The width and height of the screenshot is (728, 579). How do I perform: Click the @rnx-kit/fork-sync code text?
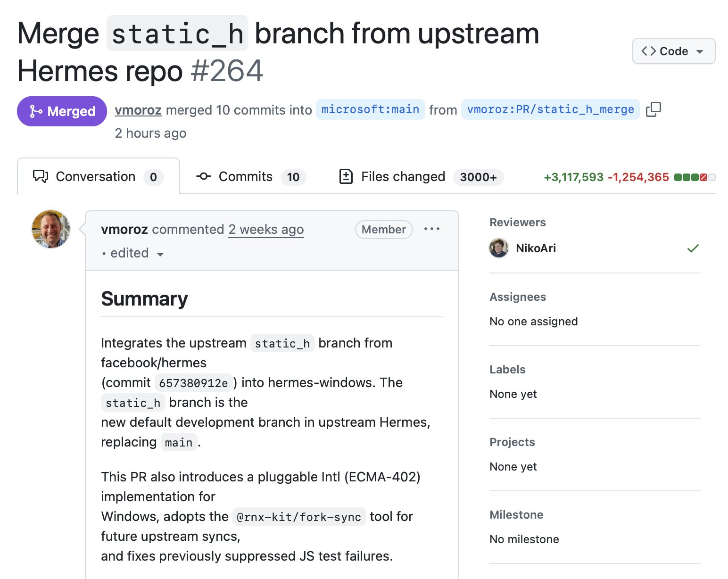(299, 517)
